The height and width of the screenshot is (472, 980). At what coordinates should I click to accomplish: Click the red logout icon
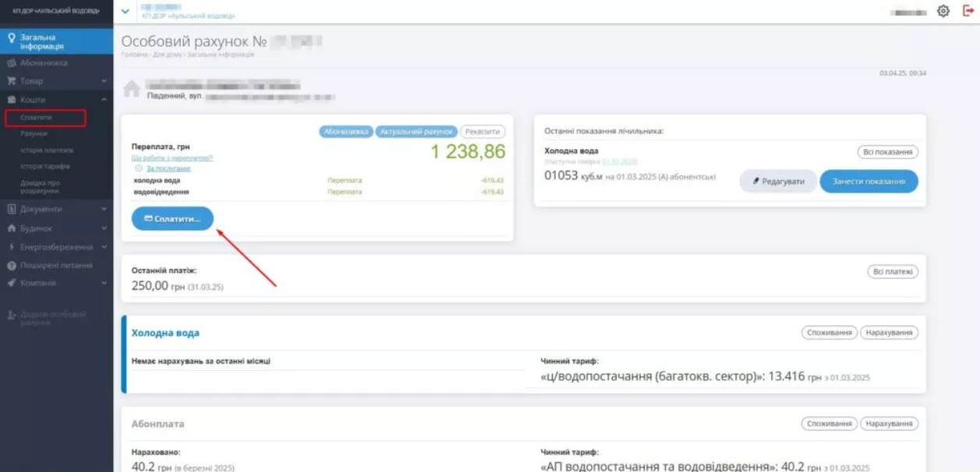point(968,12)
